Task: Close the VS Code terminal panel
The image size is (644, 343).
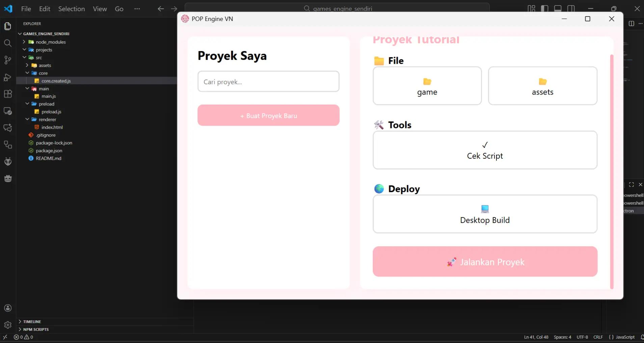Action: pyautogui.click(x=640, y=184)
